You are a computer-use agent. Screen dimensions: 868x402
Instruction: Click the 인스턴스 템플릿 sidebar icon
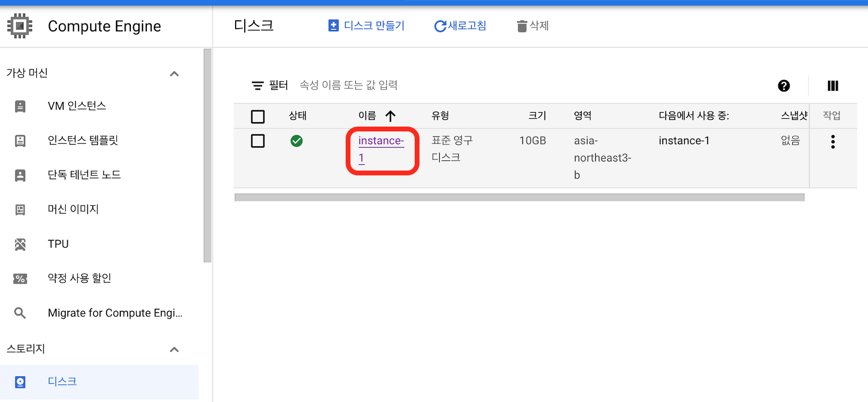[20, 141]
